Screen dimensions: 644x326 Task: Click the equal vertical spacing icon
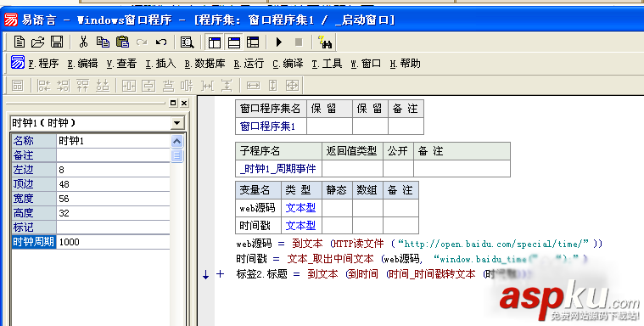tap(227, 86)
